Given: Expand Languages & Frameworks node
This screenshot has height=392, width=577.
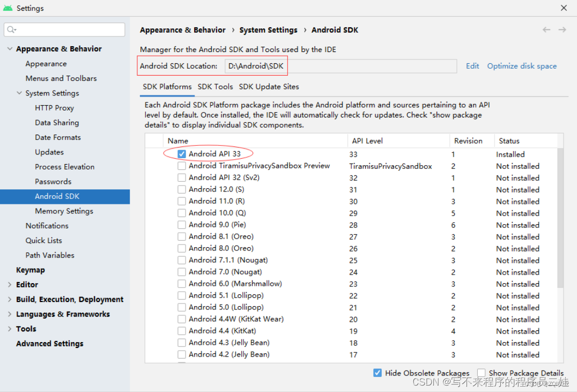Looking at the screenshot, I should [10, 314].
